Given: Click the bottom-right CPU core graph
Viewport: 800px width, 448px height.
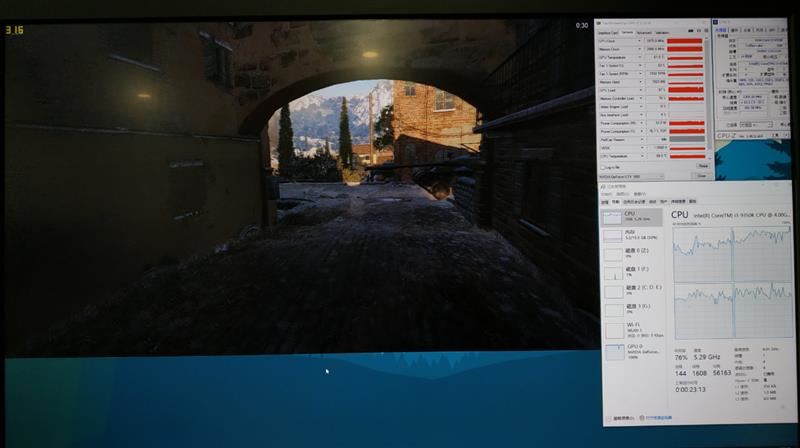Looking at the screenshot, I should click(x=763, y=311).
